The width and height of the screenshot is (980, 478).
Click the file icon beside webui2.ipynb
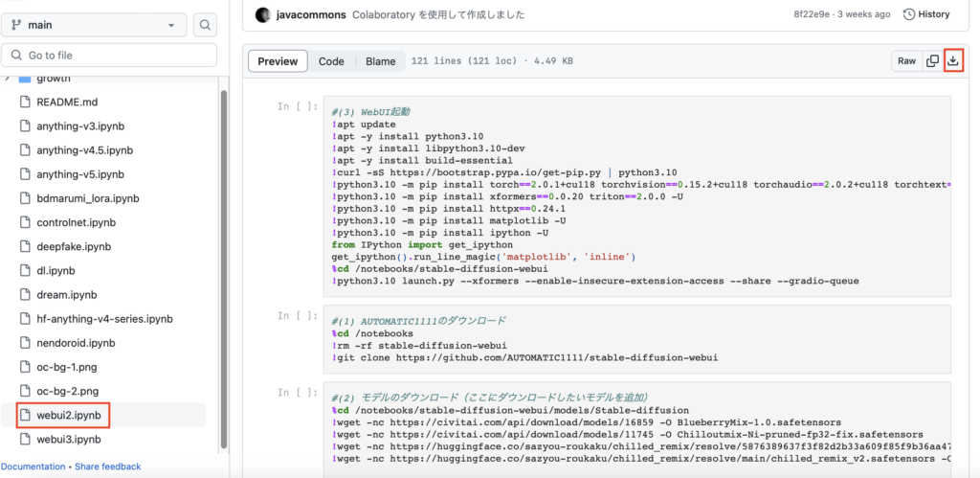point(26,415)
